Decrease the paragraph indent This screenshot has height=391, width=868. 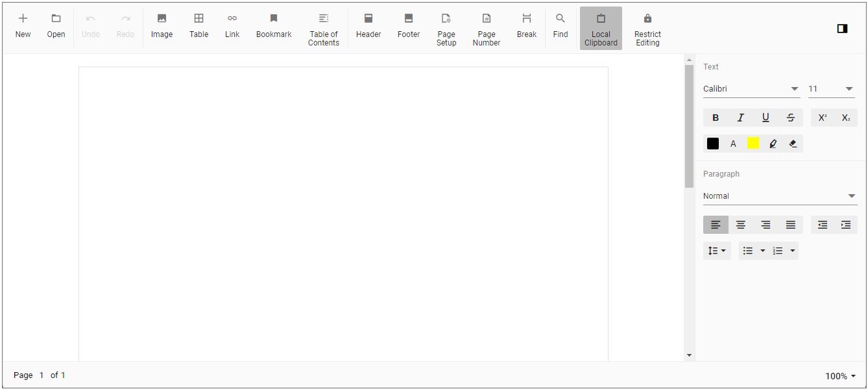click(x=823, y=225)
